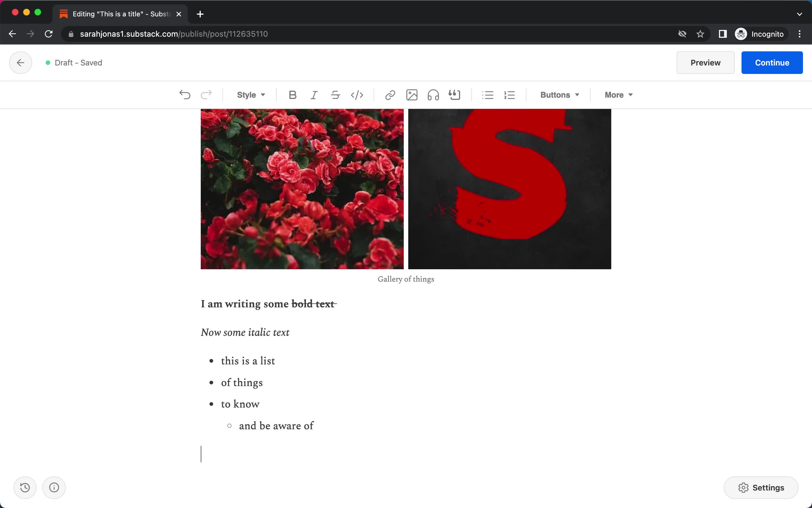Click the Preview button

click(x=705, y=62)
